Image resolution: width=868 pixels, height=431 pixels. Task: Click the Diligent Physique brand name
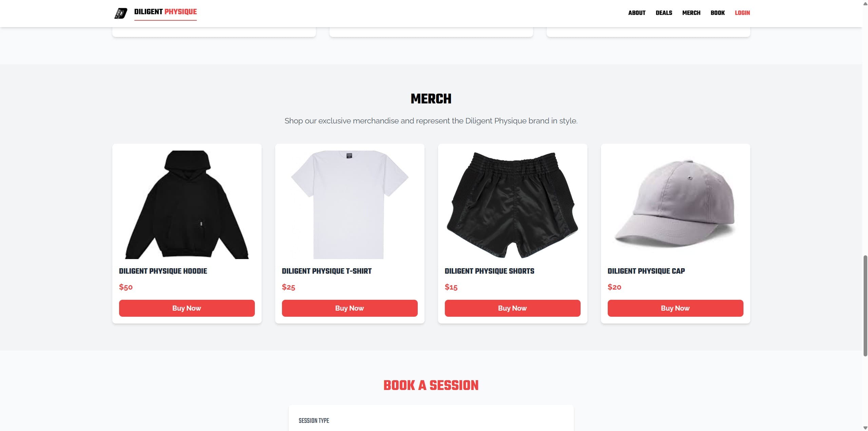[x=165, y=12]
